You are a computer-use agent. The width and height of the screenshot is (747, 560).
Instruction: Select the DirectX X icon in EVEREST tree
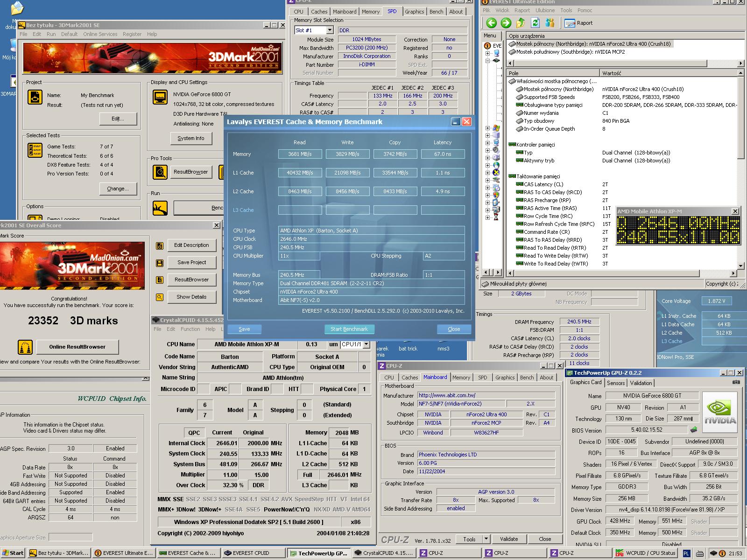click(x=496, y=173)
